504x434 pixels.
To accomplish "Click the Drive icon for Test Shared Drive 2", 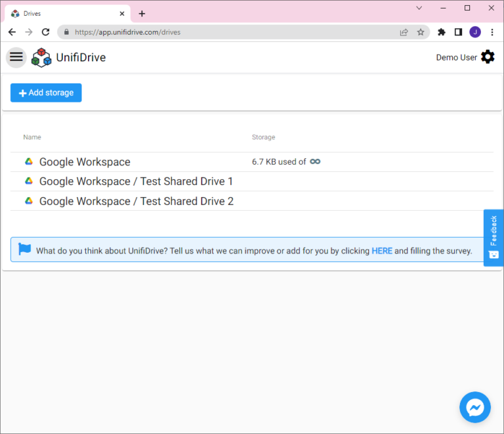I will [x=29, y=201].
